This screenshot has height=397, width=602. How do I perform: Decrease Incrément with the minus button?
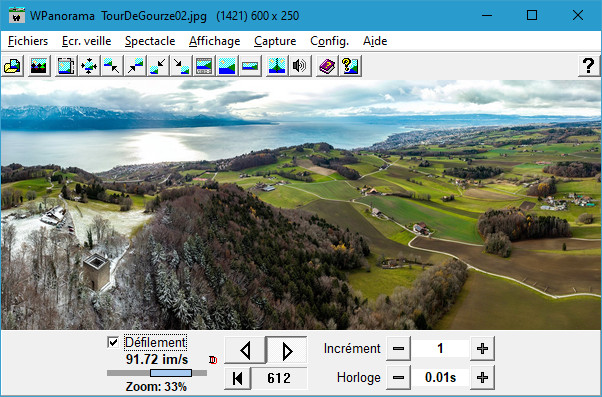[x=399, y=349]
